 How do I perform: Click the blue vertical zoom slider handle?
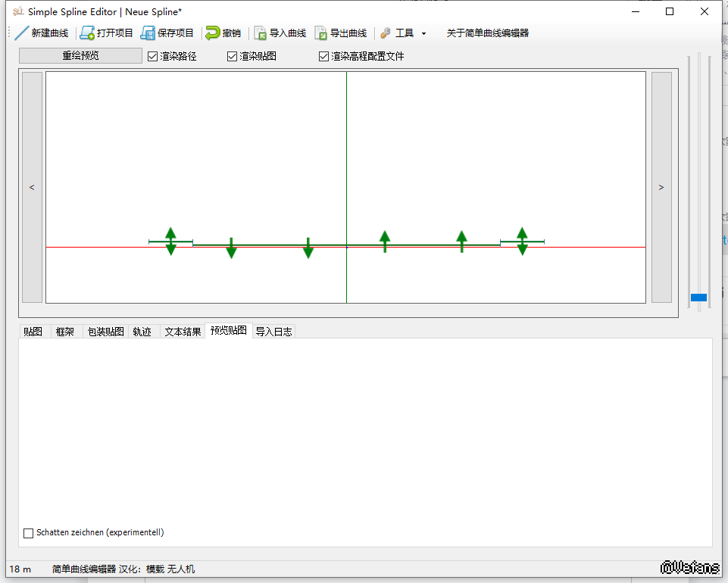(698, 298)
